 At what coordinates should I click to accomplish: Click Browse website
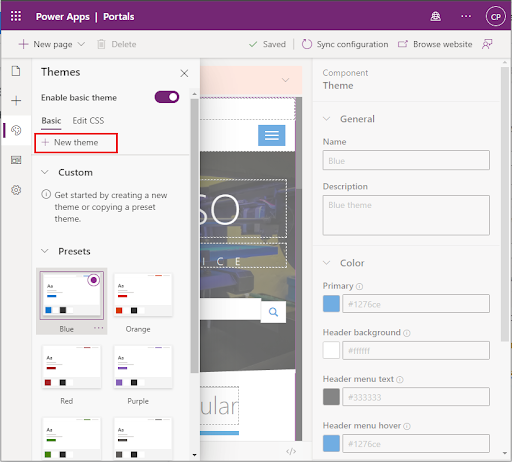coord(435,44)
